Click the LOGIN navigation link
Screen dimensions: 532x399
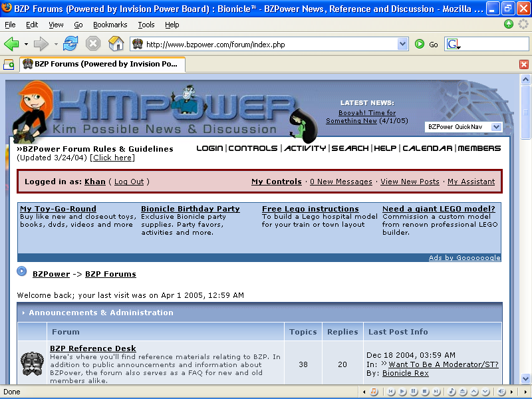point(209,148)
